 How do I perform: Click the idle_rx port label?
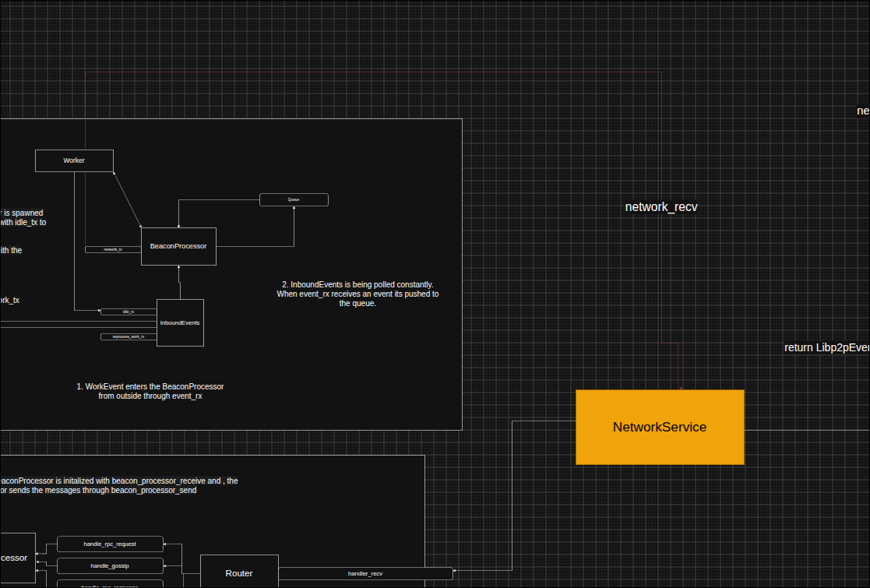point(129,312)
